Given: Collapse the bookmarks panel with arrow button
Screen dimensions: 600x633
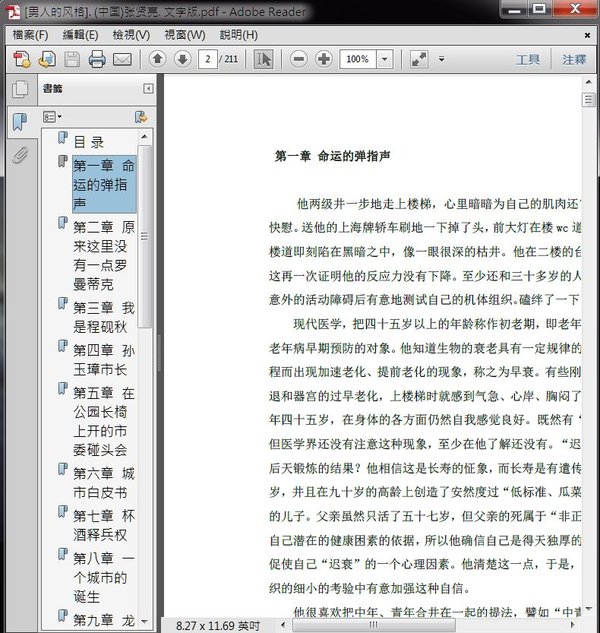Looking at the screenshot, I should [148, 88].
